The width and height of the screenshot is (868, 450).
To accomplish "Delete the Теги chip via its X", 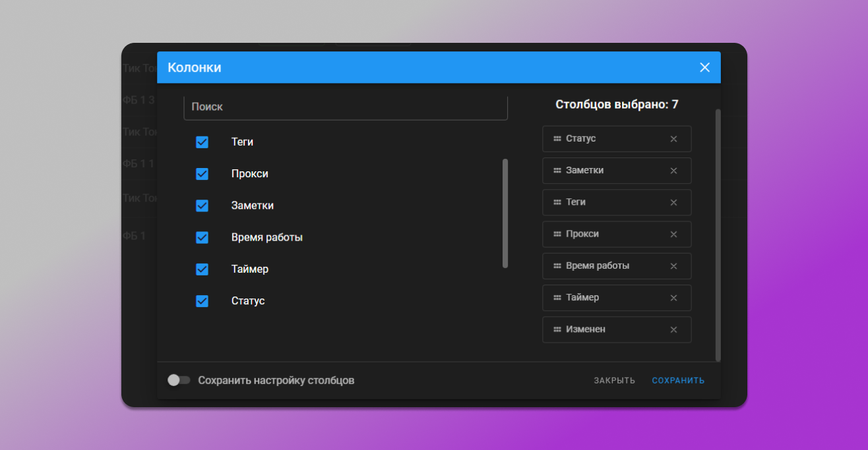I will pos(673,203).
